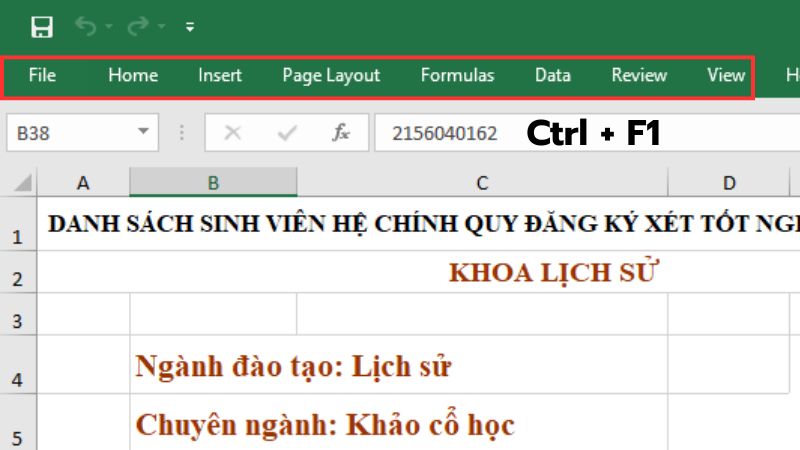
Task: Open the Name Box dropdown arrow
Action: 143,132
